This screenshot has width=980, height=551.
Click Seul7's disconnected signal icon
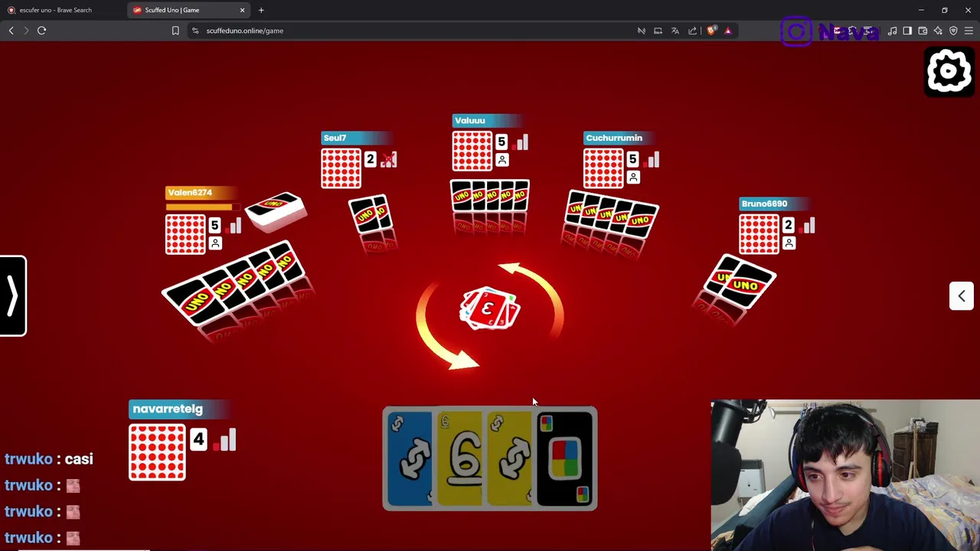tap(388, 159)
